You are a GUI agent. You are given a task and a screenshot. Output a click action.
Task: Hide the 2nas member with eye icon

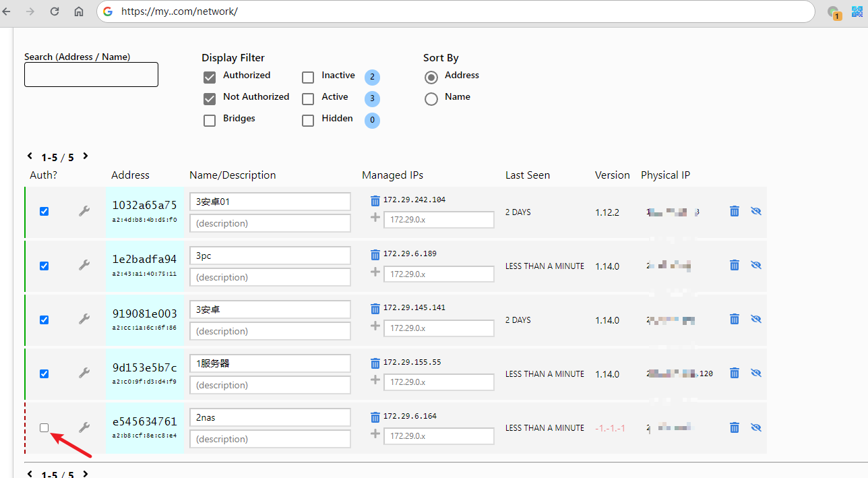[756, 427]
